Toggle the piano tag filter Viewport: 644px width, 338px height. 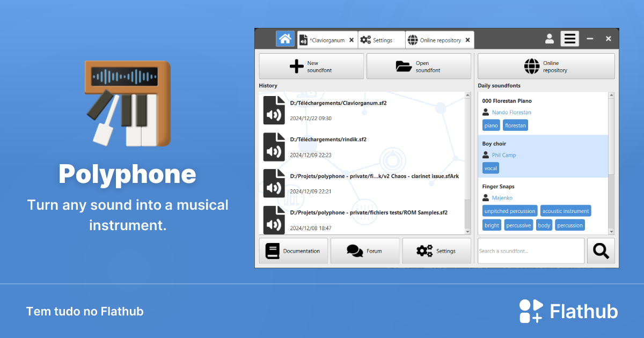coord(491,124)
